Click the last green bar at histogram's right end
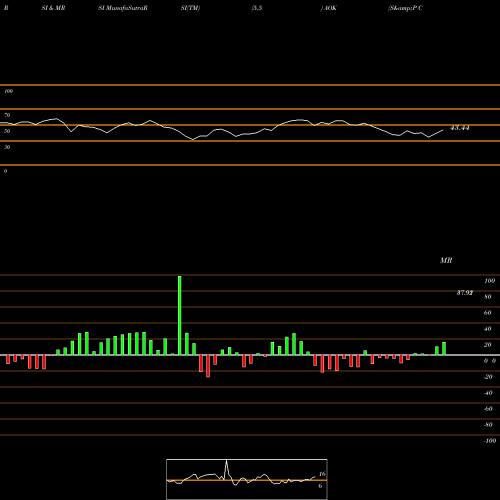 (x=444, y=349)
